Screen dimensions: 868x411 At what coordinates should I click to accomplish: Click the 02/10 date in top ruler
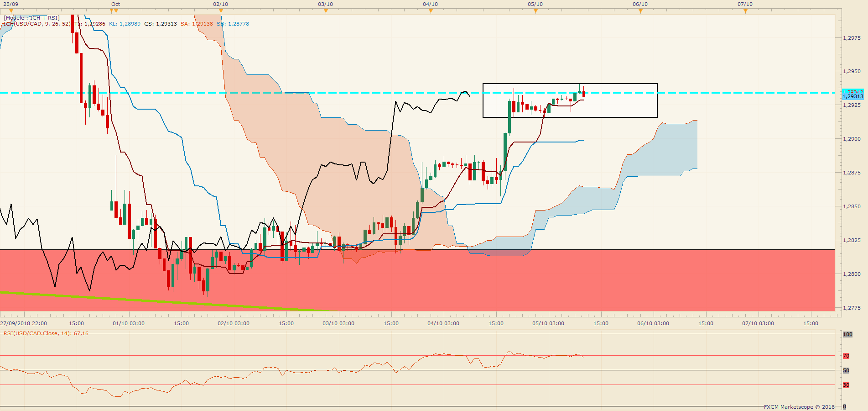point(221,4)
